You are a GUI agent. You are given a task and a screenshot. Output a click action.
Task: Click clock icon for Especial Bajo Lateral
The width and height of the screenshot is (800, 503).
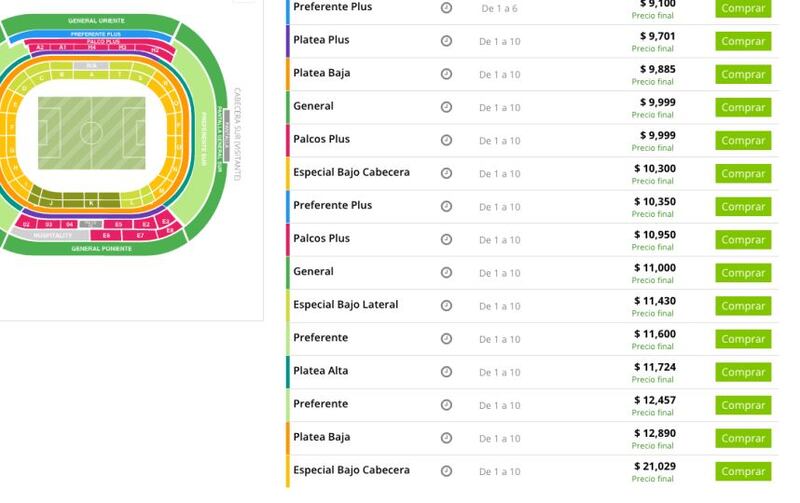click(x=446, y=306)
